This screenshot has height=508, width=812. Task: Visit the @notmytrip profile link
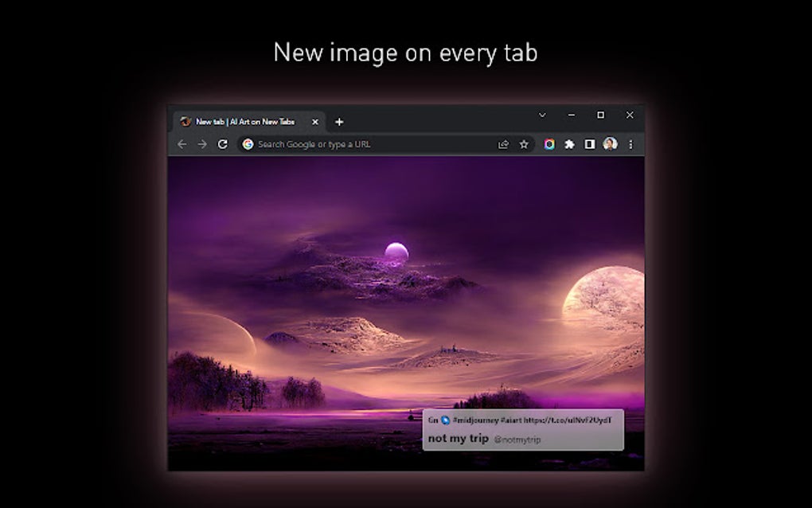pos(517,439)
